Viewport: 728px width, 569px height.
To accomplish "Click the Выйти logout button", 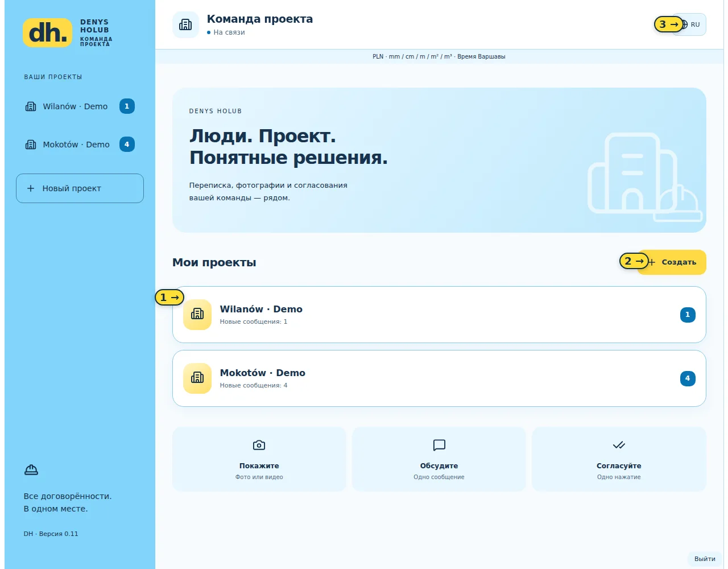I will click(x=705, y=559).
